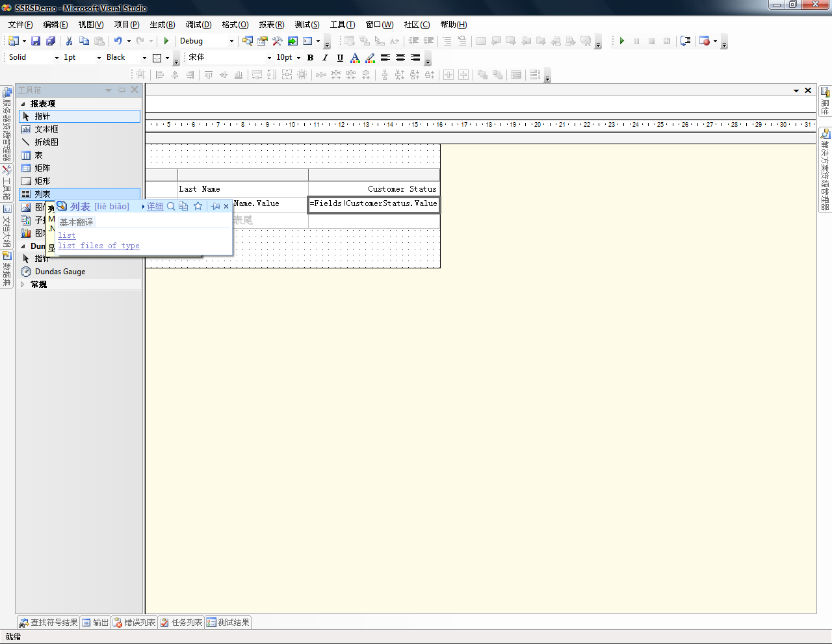This screenshot has height=644, width=832.
Task: Toggle Underline formatting
Action: pos(340,58)
